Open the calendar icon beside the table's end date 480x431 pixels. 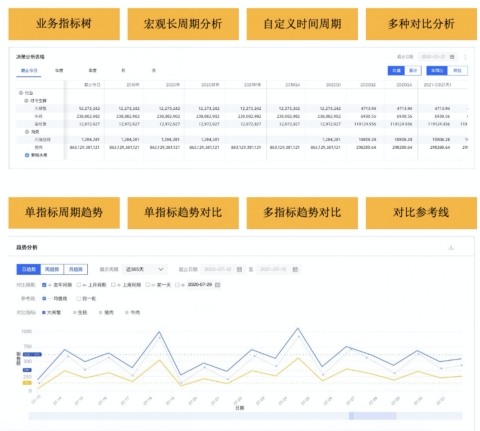[x=452, y=57]
